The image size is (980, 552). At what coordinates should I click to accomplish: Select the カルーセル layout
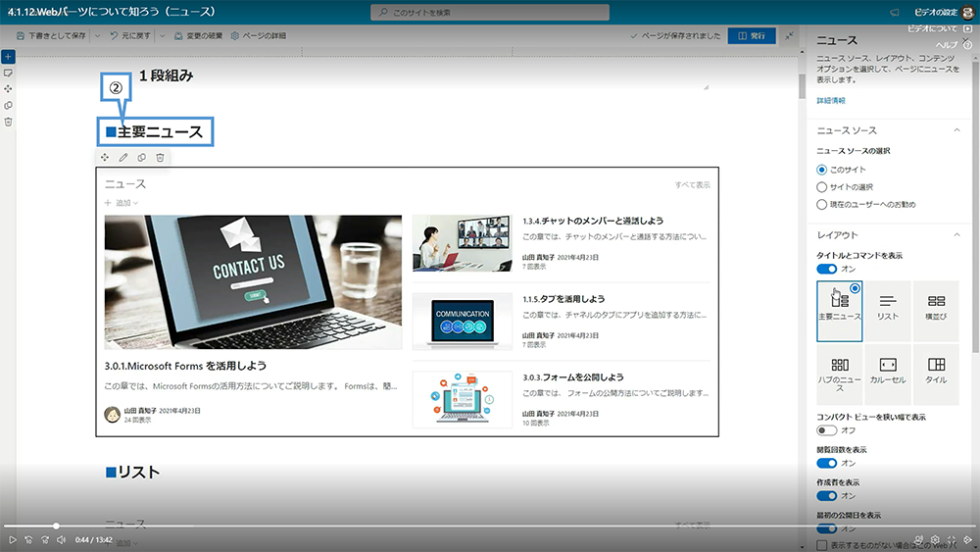(x=888, y=375)
